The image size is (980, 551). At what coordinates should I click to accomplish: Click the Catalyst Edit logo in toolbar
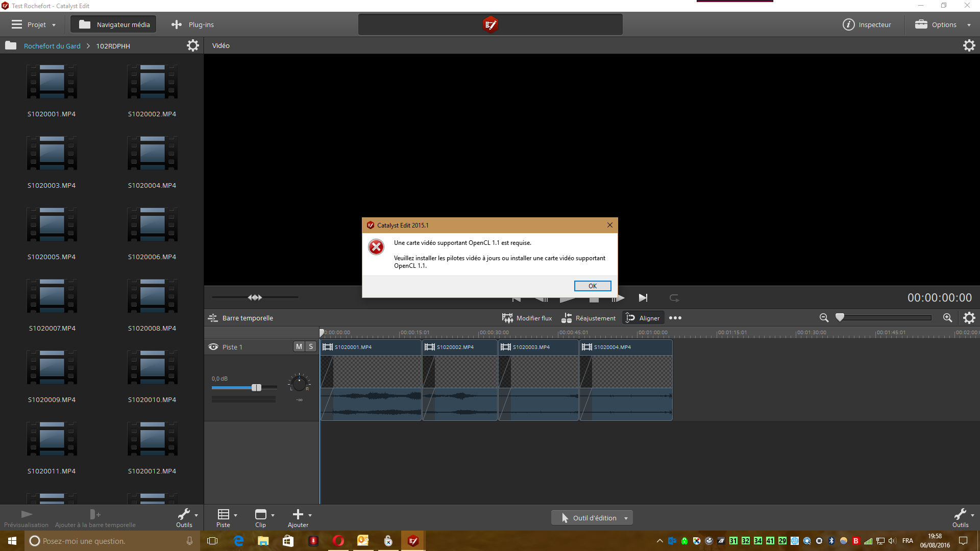[490, 24]
